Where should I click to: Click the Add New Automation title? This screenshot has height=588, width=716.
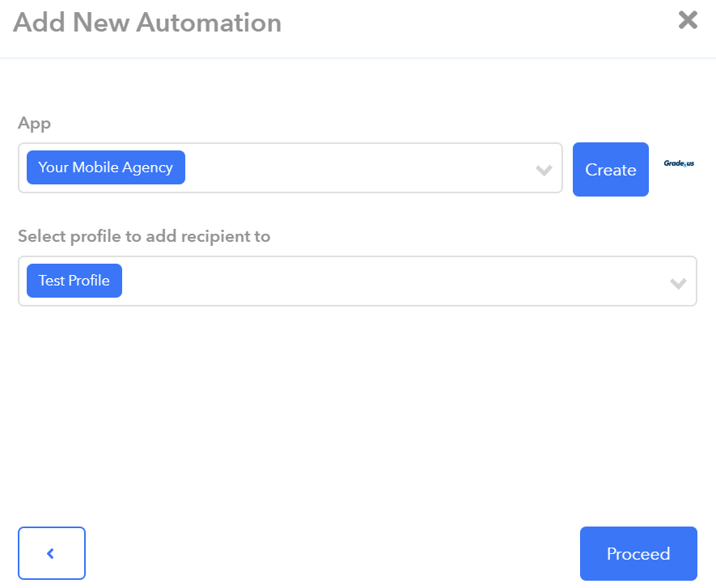(147, 23)
